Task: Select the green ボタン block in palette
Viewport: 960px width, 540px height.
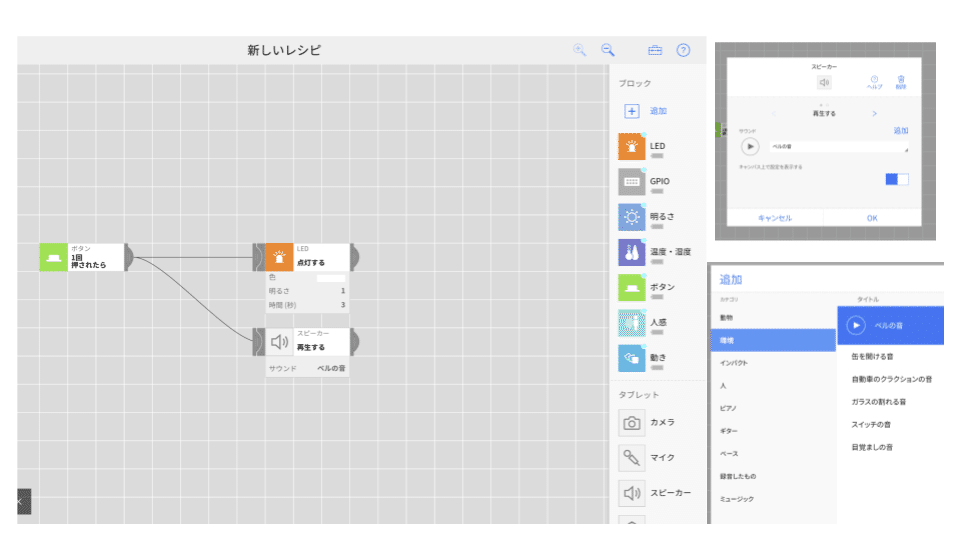Action: click(x=632, y=287)
